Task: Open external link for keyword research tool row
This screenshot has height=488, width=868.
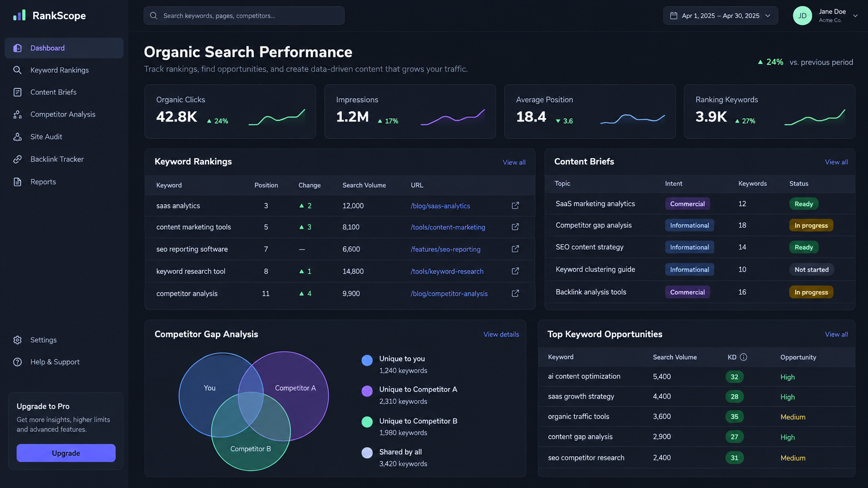Action: (515, 271)
